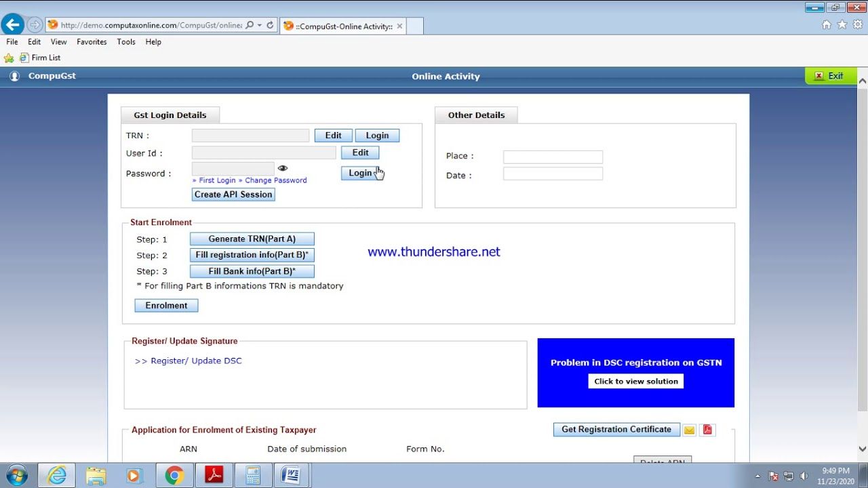The width and height of the screenshot is (868, 488).
Task: Click the vertical scrollbar down arrow
Action: 862,447
